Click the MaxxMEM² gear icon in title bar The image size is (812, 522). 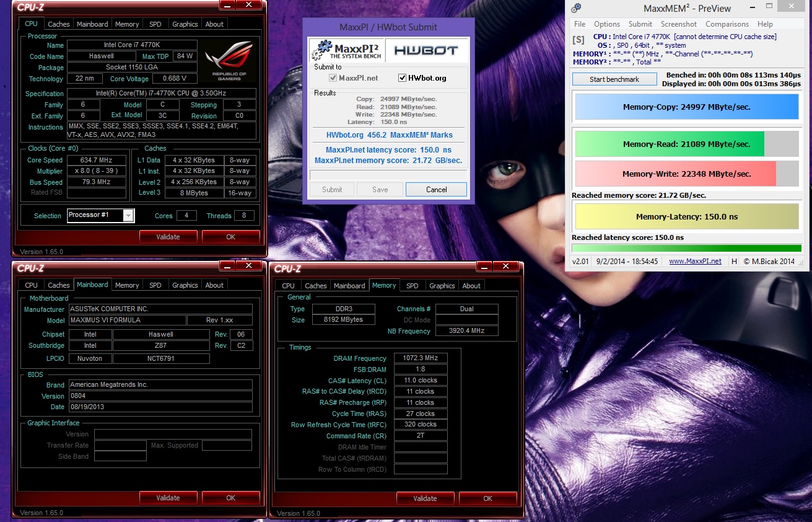[576, 8]
